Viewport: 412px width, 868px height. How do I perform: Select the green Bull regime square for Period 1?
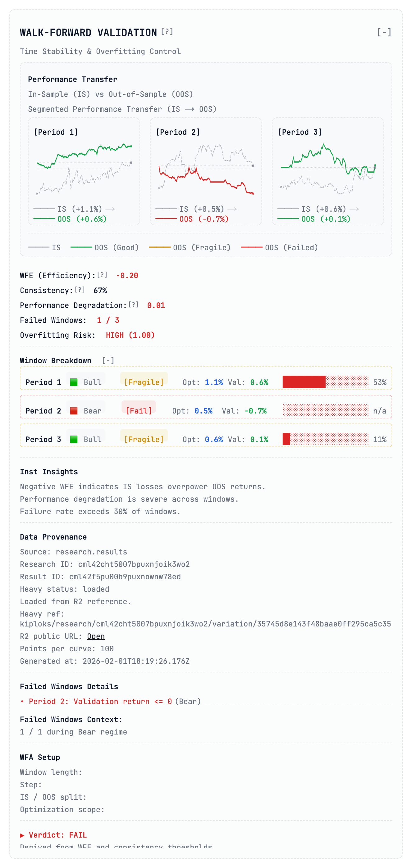tap(74, 382)
